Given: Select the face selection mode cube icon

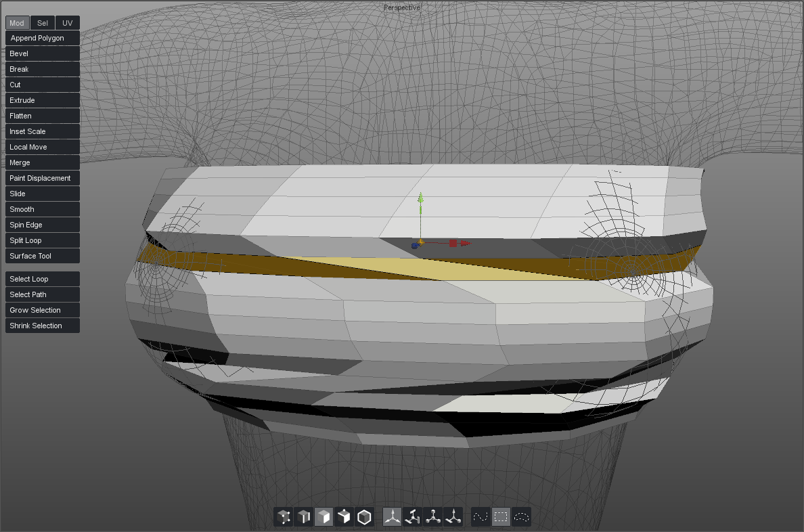Looking at the screenshot, I should point(324,518).
